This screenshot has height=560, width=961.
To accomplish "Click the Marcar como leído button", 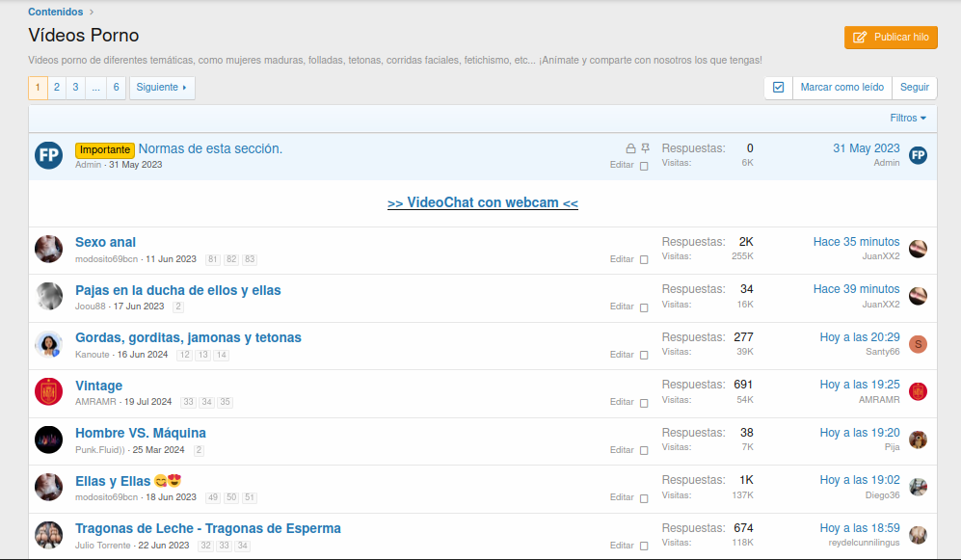I will click(841, 88).
